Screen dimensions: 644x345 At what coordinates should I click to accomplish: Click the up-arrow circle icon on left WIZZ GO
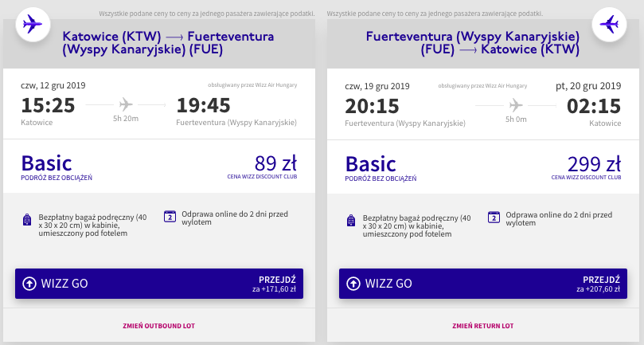pos(29,284)
